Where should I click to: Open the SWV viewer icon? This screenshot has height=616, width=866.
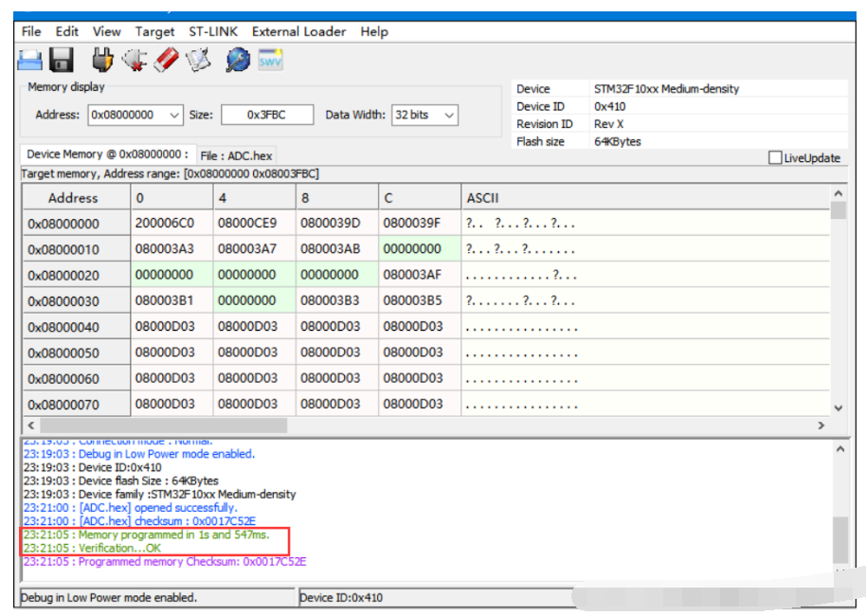click(x=270, y=60)
